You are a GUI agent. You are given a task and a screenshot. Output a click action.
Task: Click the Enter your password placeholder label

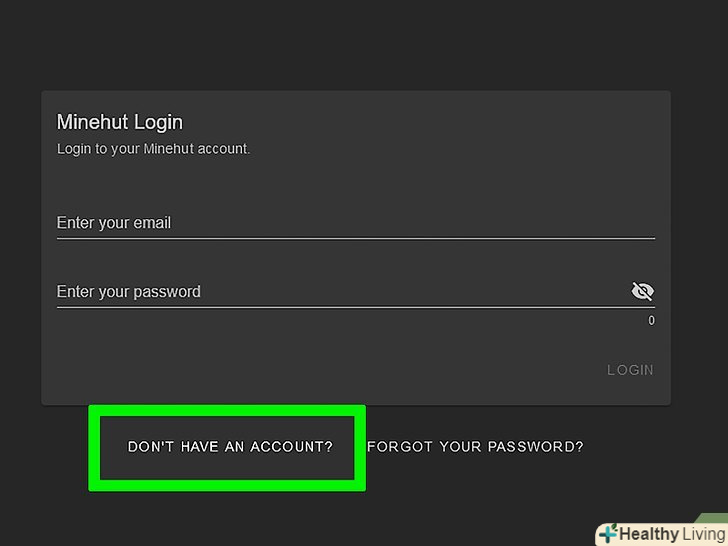click(129, 292)
